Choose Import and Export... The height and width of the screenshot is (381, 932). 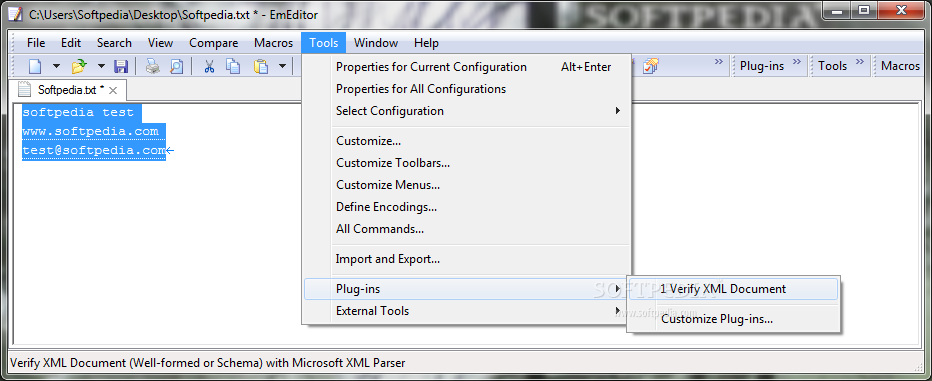pos(467,259)
